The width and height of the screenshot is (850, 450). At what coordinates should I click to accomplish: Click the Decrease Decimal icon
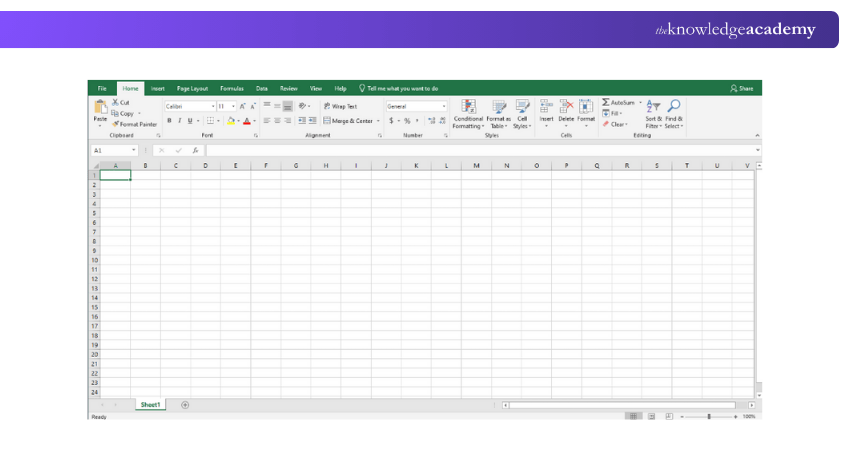[x=442, y=120]
